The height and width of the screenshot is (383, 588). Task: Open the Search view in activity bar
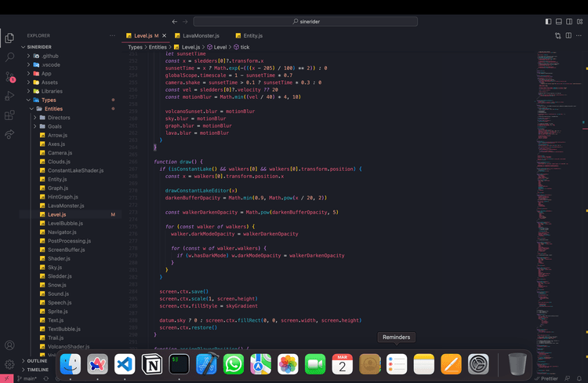[x=9, y=57]
